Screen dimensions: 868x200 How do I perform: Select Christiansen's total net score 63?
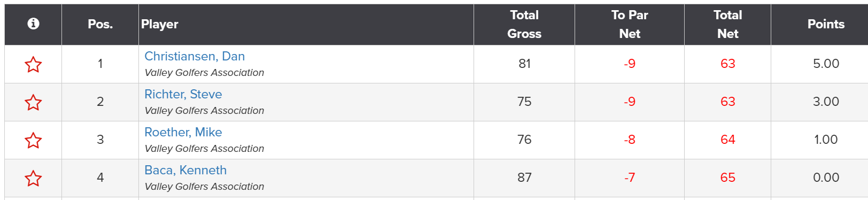727,64
